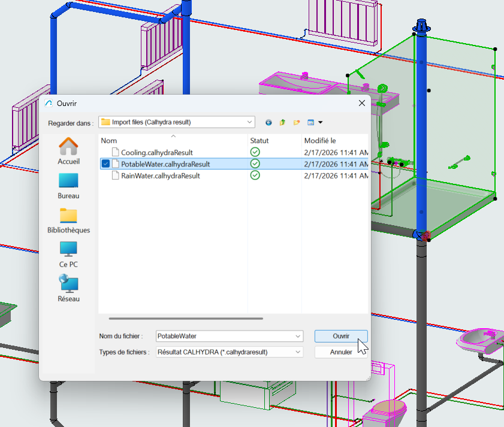Open Bibliothèques in sidebar
This screenshot has width=504, height=427.
(x=68, y=221)
